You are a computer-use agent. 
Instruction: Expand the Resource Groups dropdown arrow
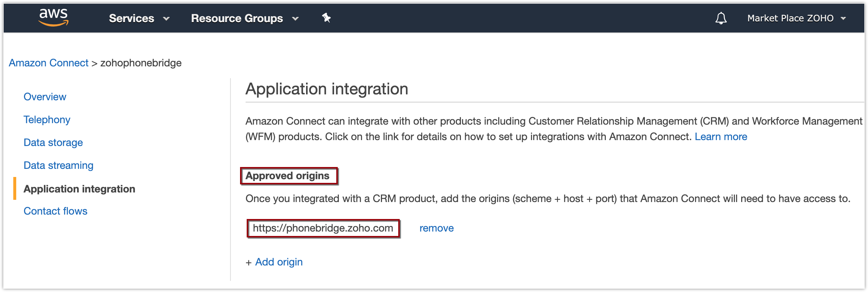[295, 18]
